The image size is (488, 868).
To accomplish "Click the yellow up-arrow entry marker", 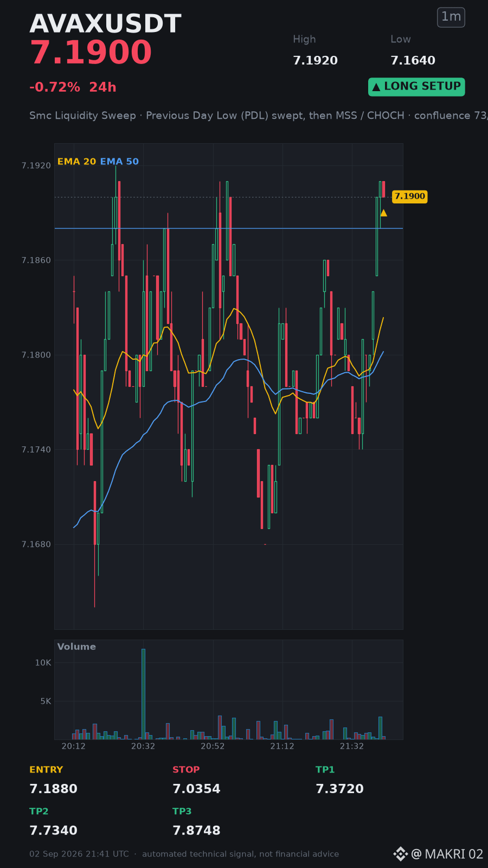I will point(383,213).
